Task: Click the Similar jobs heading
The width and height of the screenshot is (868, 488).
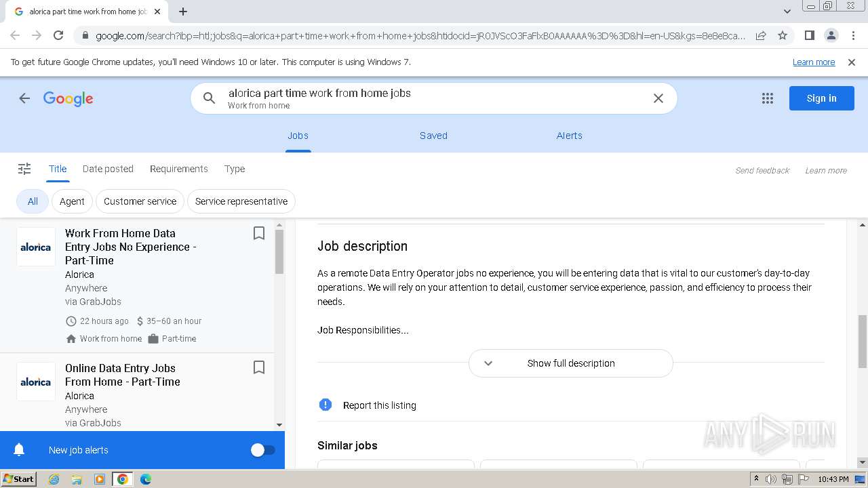Action: point(347,445)
